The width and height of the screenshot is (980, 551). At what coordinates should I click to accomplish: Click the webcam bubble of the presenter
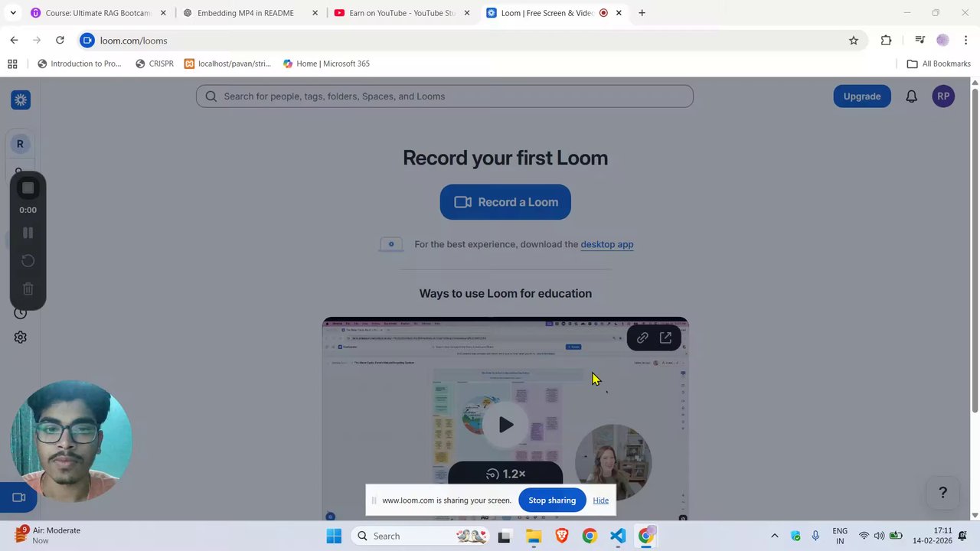(x=71, y=442)
